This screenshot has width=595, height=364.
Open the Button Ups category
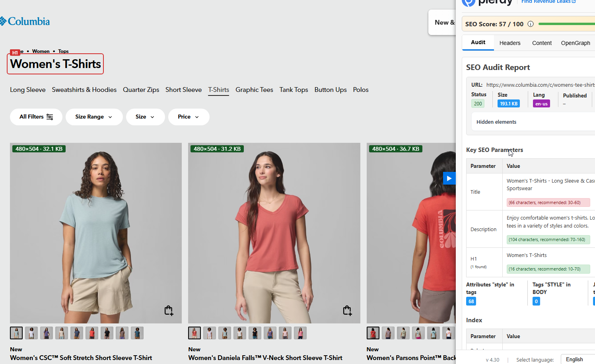pyautogui.click(x=331, y=90)
